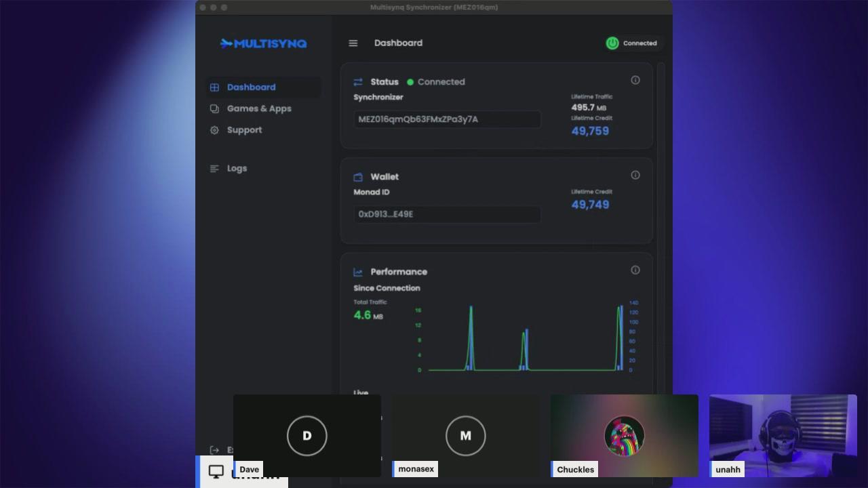The image size is (868, 488).
Task: Click the Dashboard grid icon
Action: pyautogui.click(x=214, y=87)
